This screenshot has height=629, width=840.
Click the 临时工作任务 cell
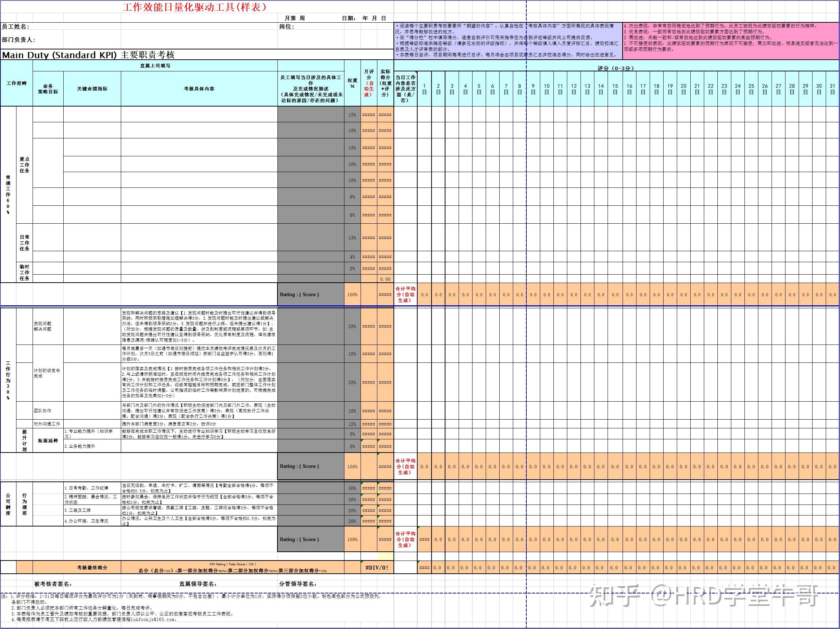pos(24,272)
